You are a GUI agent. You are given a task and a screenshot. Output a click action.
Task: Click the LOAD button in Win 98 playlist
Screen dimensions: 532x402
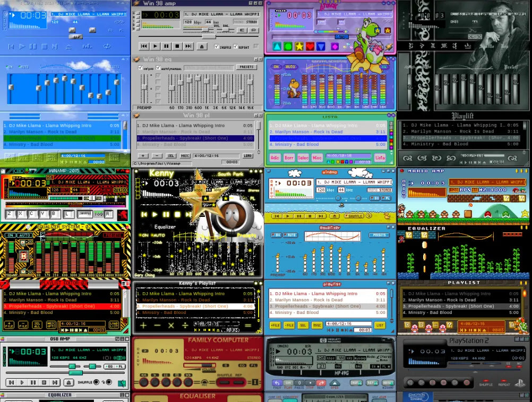click(248, 156)
